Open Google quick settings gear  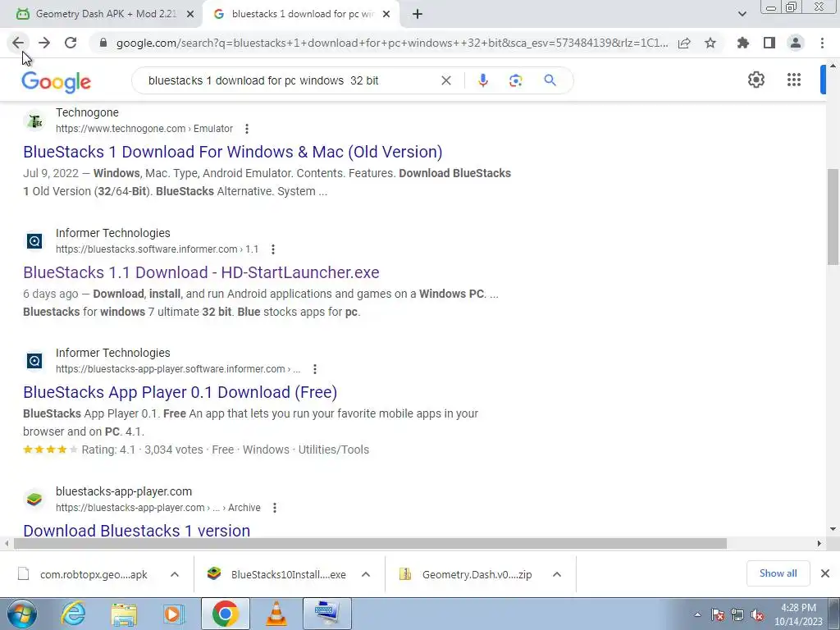pos(756,80)
